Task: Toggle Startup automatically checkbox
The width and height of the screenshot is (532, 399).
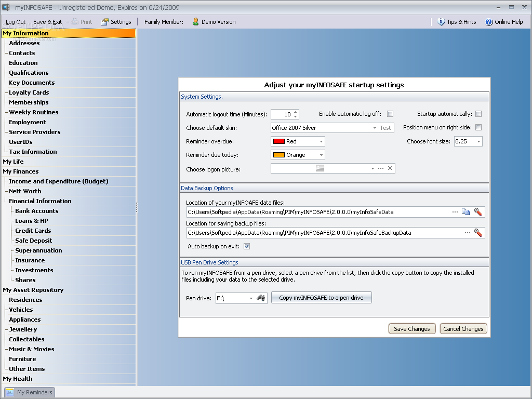Action: [478, 114]
